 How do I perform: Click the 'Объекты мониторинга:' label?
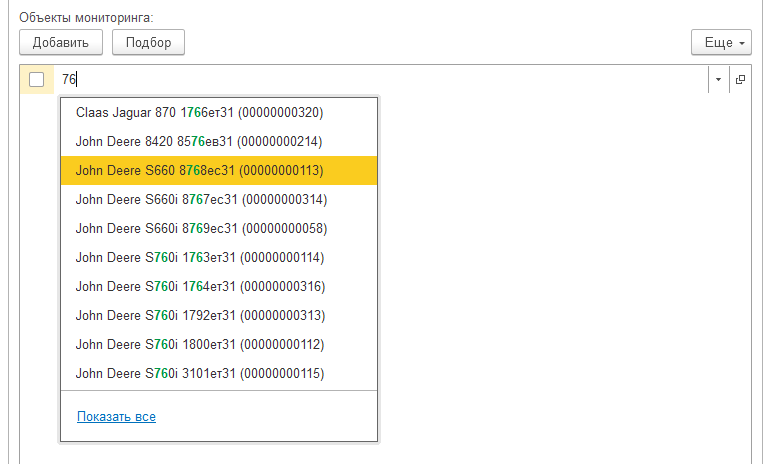[86, 17]
